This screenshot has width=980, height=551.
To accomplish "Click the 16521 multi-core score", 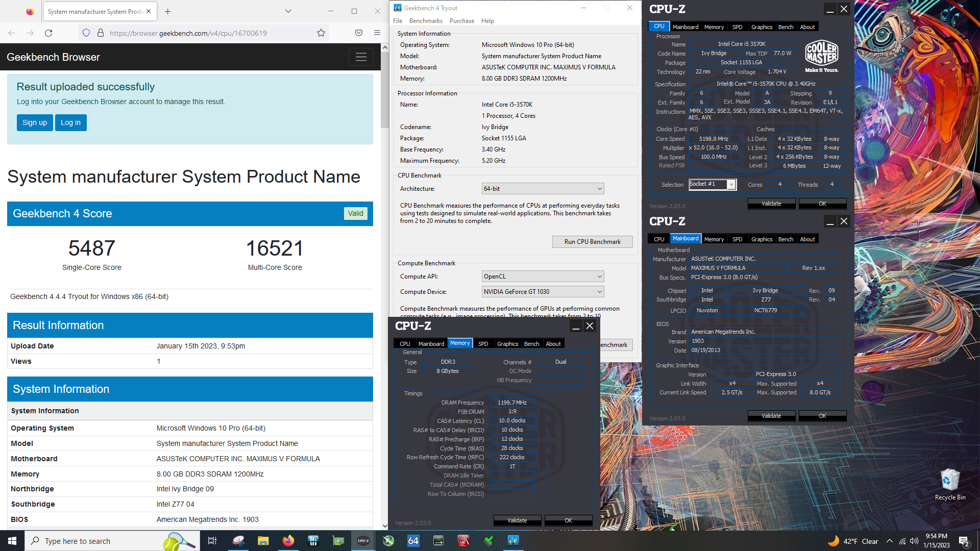I will pyautogui.click(x=275, y=248).
